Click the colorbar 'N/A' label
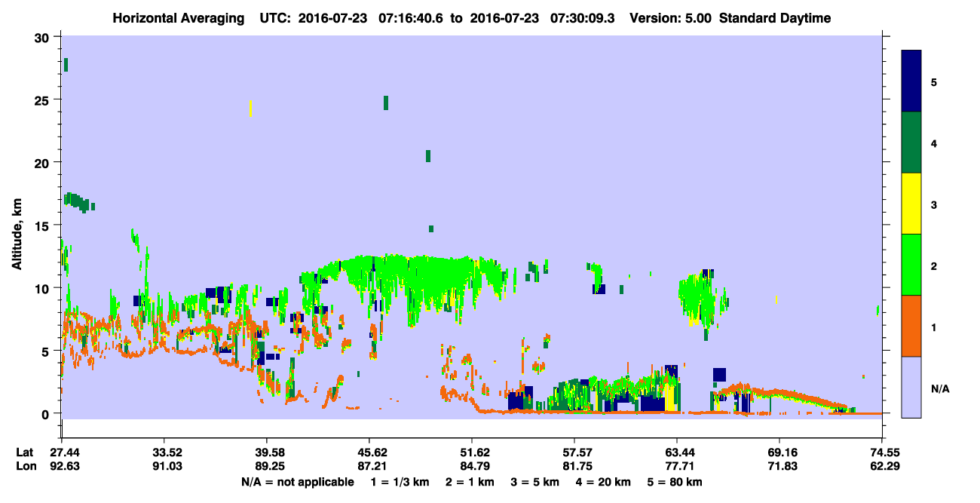980x503 pixels. pyautogui.click(x=939, y=388)
